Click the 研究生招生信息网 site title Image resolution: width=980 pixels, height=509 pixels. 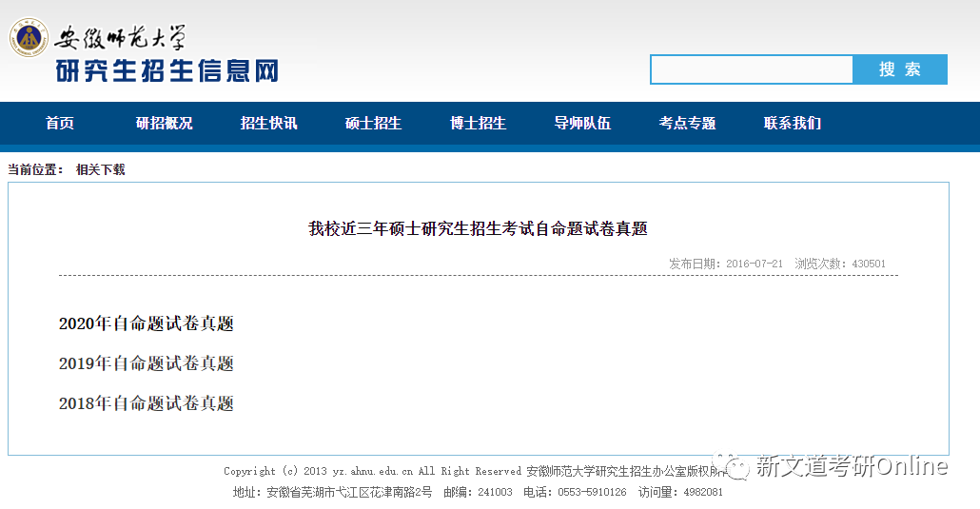[x=167, y=71]
